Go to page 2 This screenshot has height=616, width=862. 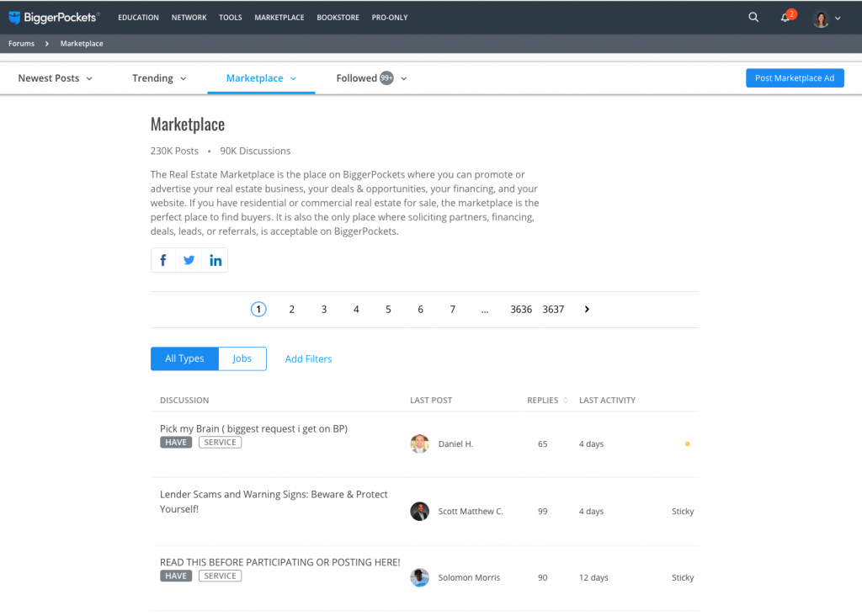292,310
